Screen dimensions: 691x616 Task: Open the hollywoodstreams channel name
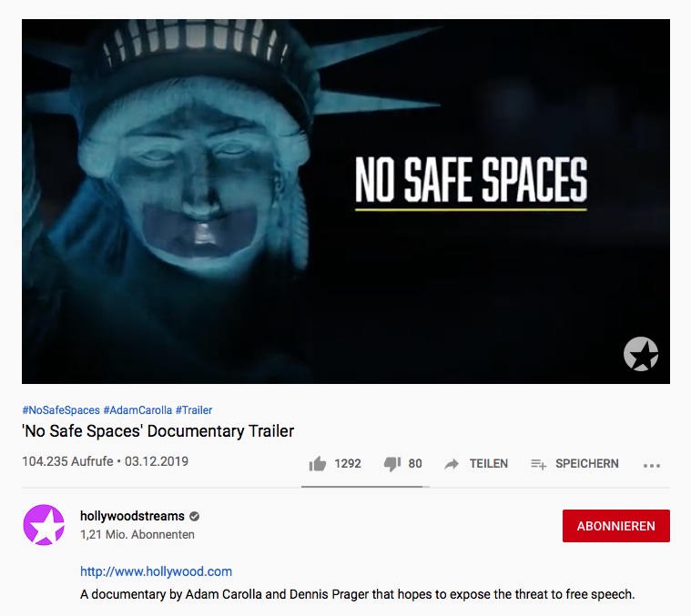pyautogui.click(x=132, y=516)
